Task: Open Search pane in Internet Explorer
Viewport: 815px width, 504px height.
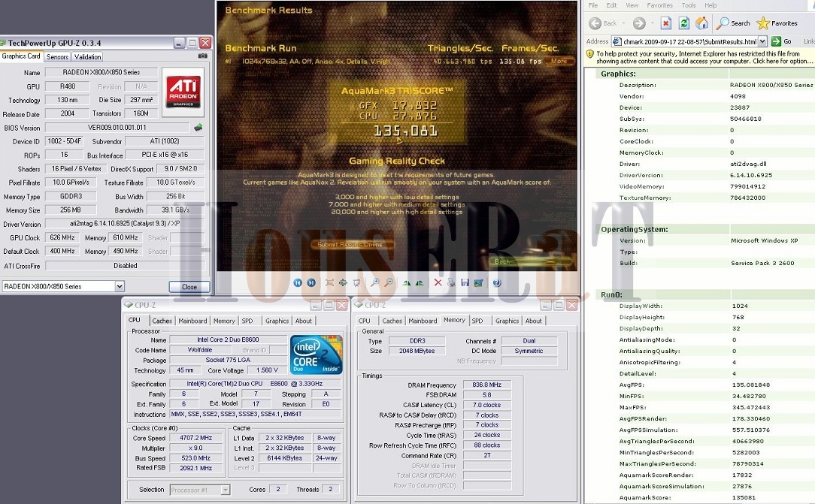Action: [733, 23]
